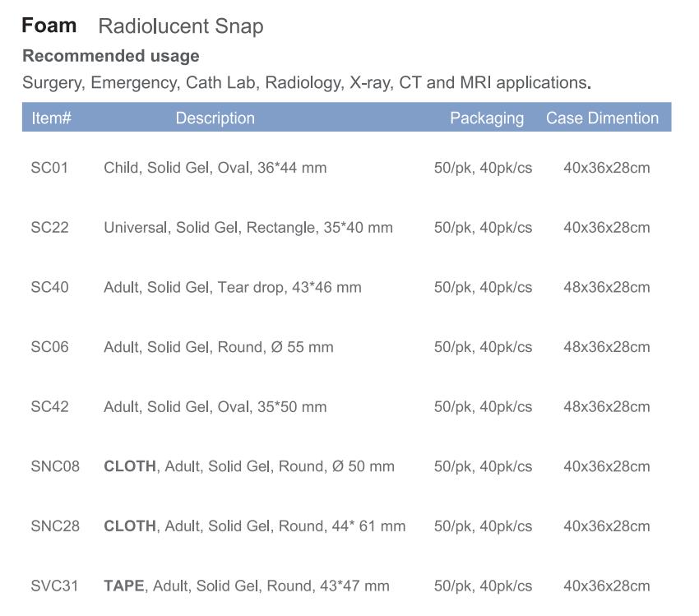Click the Radiolucent Snap title
699x616 pixels.
pyautogui.click(x=181, y=26)
